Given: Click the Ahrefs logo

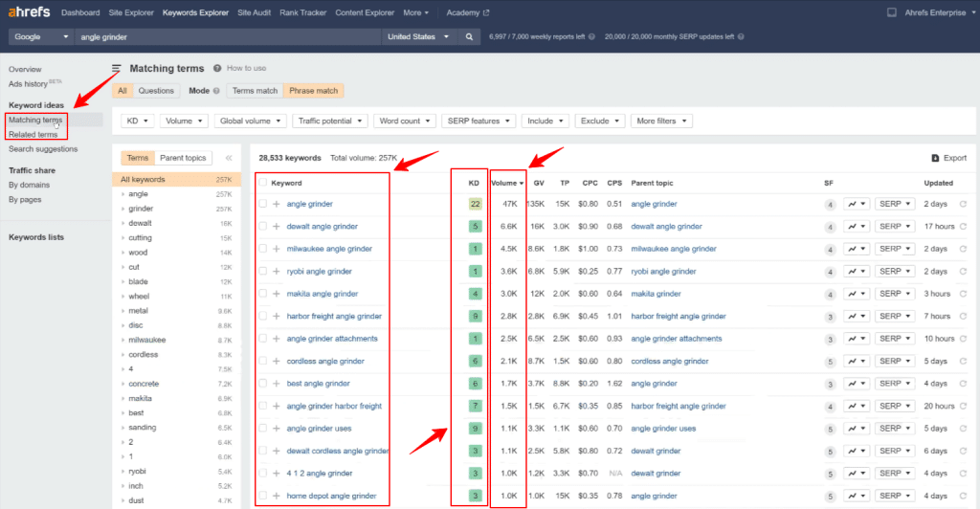Looking at the screenshot, I should tap(29, 11).
